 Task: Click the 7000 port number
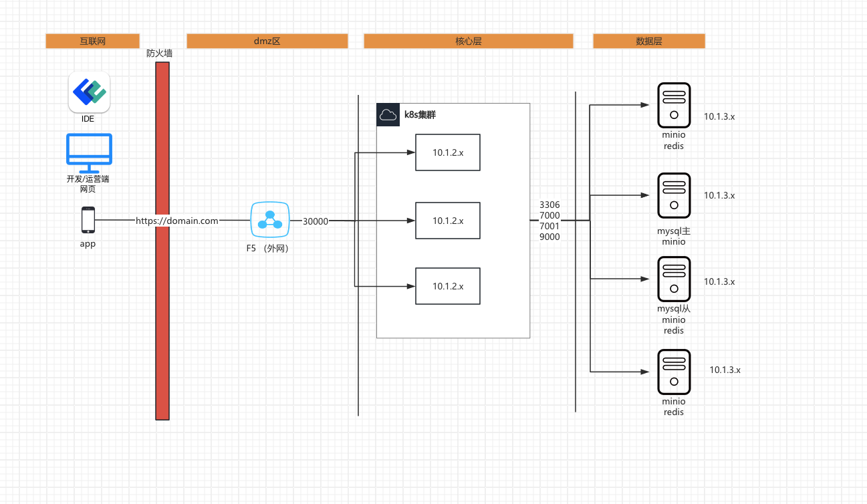pyautogui.click(x=549, y=215)
